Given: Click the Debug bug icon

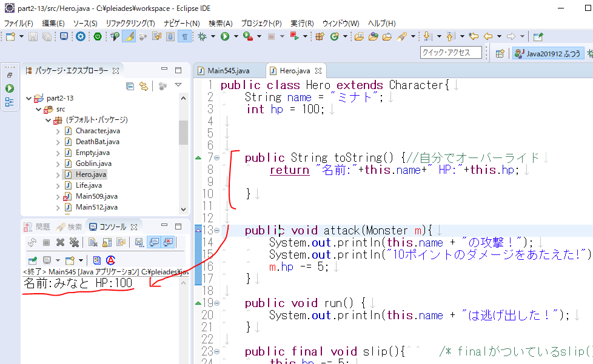Looking at the screenshot, I should point(203,36).
